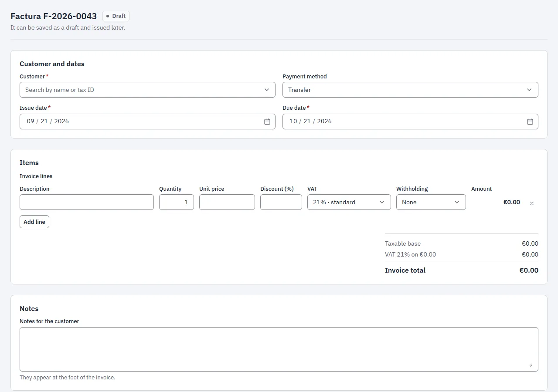
Task: Click the Invoice lines label
Action: [x=36, y=176]
